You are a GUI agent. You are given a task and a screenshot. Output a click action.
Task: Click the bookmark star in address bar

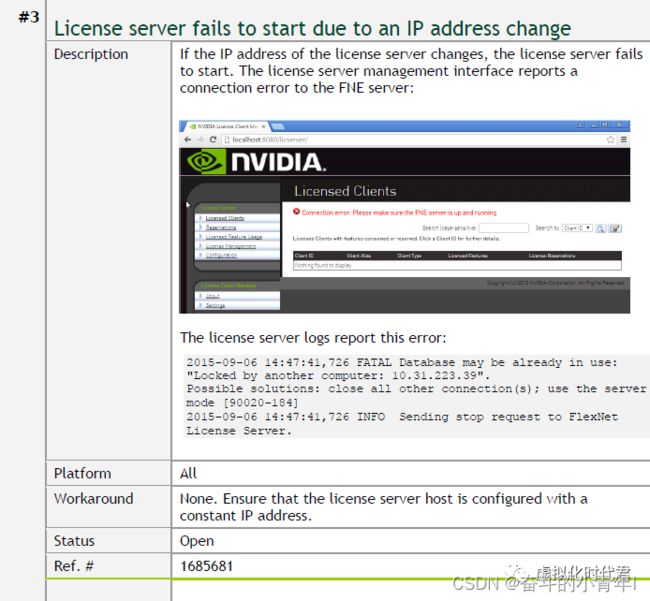click(611, 140)
